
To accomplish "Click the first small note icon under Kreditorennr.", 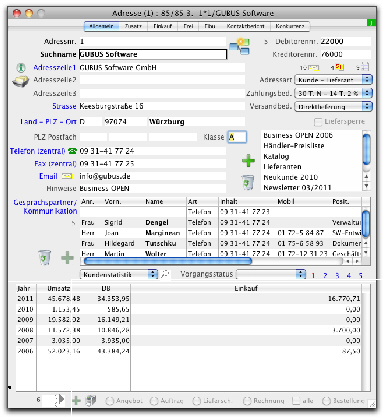I will (x=313, y=68).
